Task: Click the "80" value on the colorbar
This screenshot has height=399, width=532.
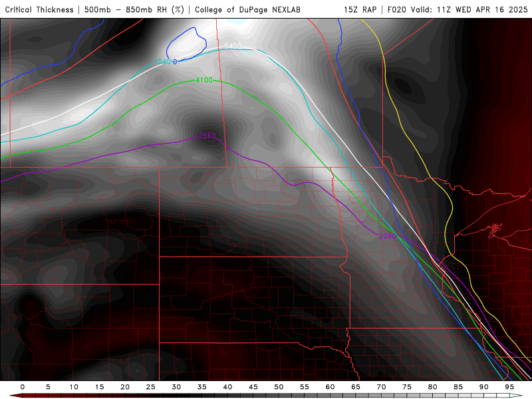Action: click(x=433, y=387)
